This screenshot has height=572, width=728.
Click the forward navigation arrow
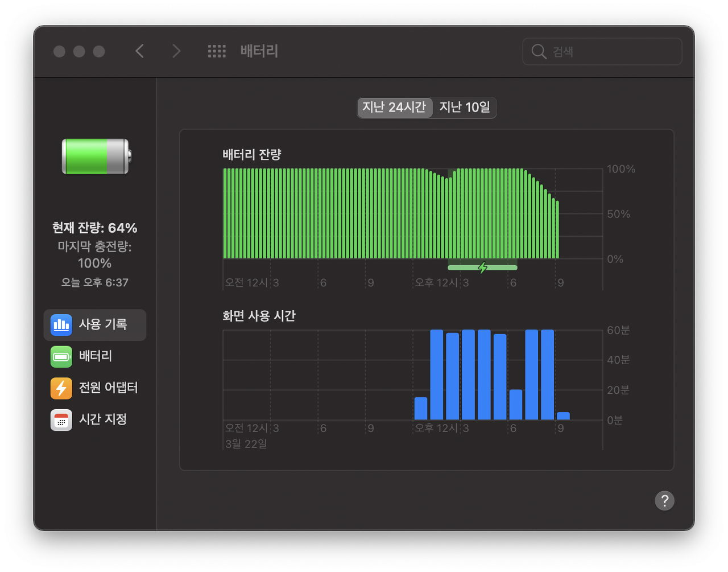pyautogui.click(x=176, y=51)
